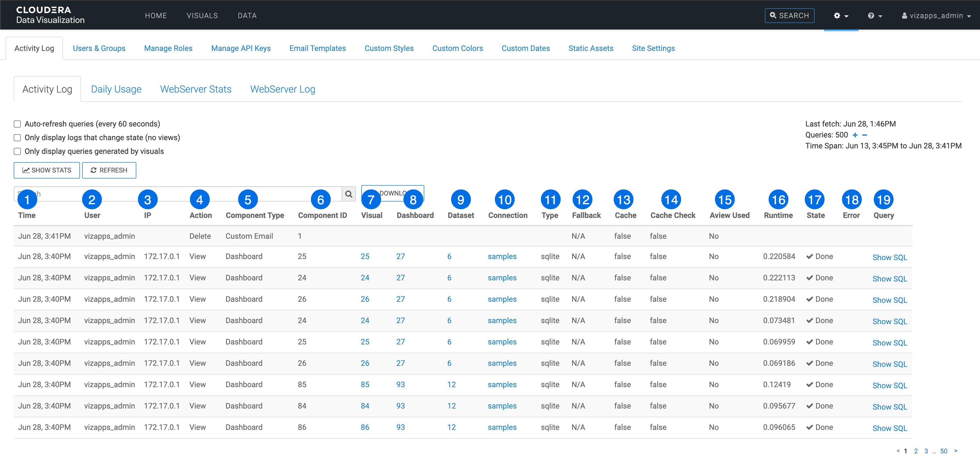Click the numbered marker 13 above Cache
980x460 pixels.
(x=624, y=200)
